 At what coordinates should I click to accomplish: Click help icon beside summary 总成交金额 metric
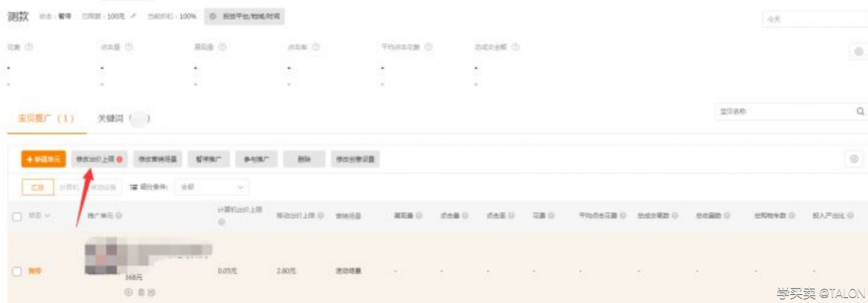point(516,47)
